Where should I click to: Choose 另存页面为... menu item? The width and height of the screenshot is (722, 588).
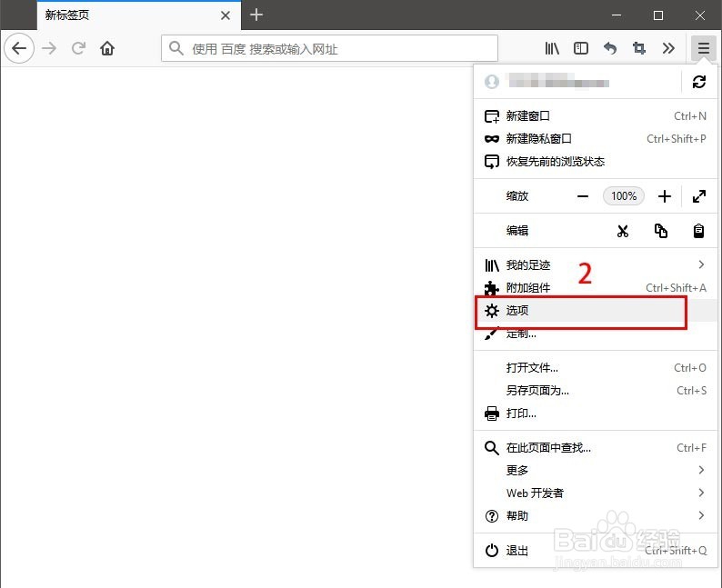pyautogui.click(x=596, y=391)
